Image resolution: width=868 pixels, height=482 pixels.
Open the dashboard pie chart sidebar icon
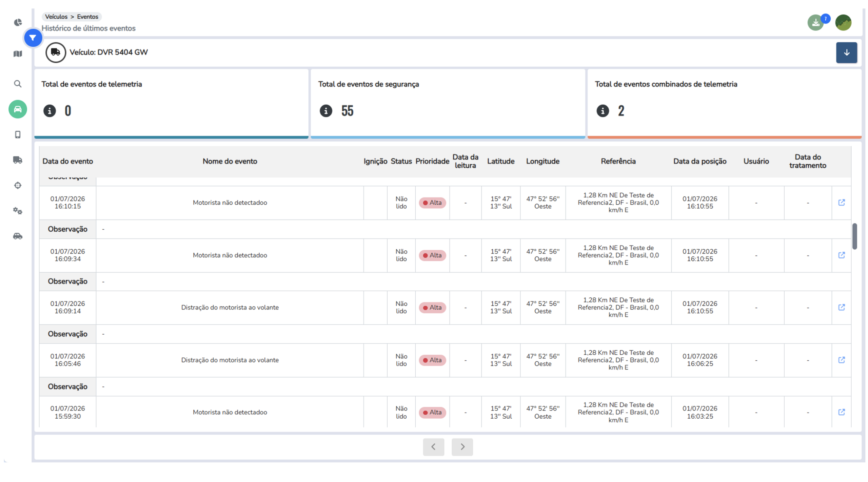[x=18, y=22]
